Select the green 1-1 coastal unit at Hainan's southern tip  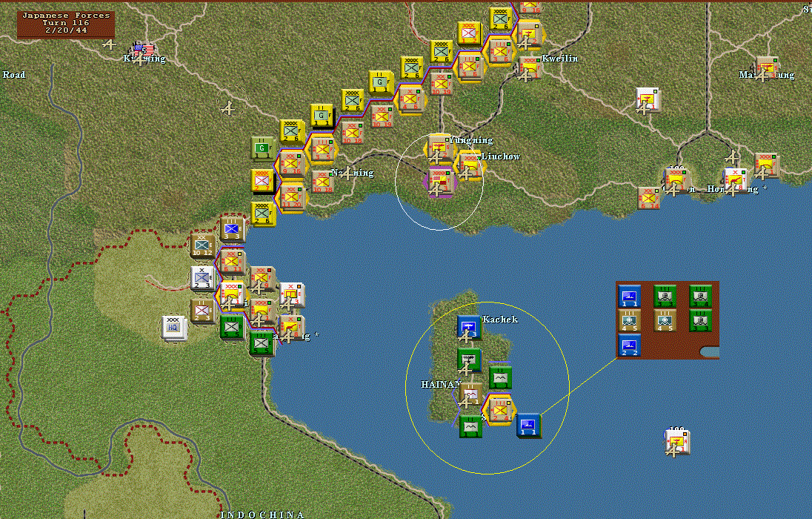[x=470, y=426]
